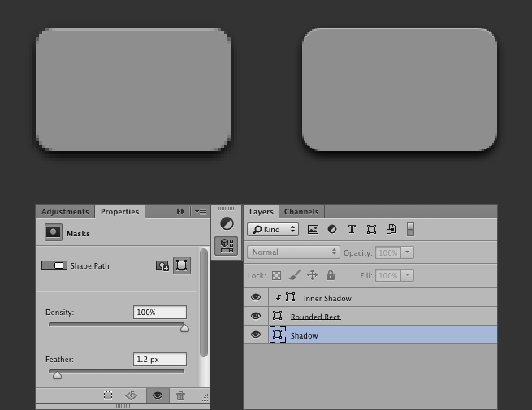Switch to the Channels tab
The image size is (532, 410).
(x=301, y=212)
